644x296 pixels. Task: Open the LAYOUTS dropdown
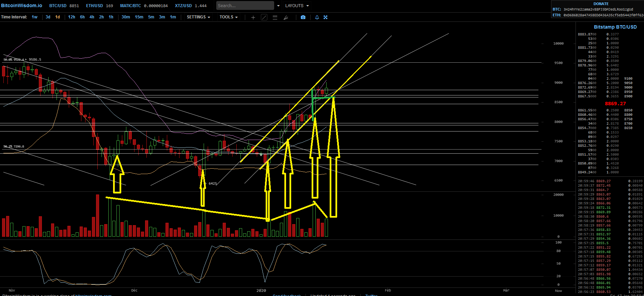pyautogui.click(x=297, y=6)
